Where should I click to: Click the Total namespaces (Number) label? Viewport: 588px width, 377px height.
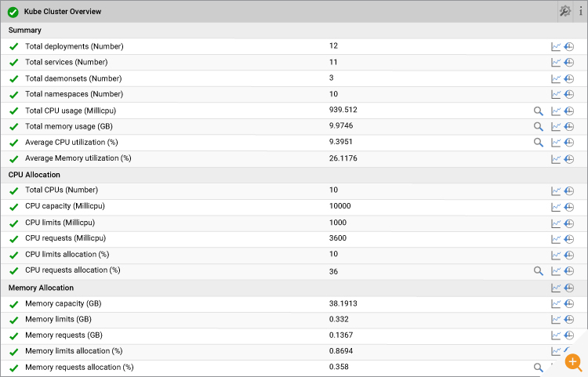(x=74, y=94)
